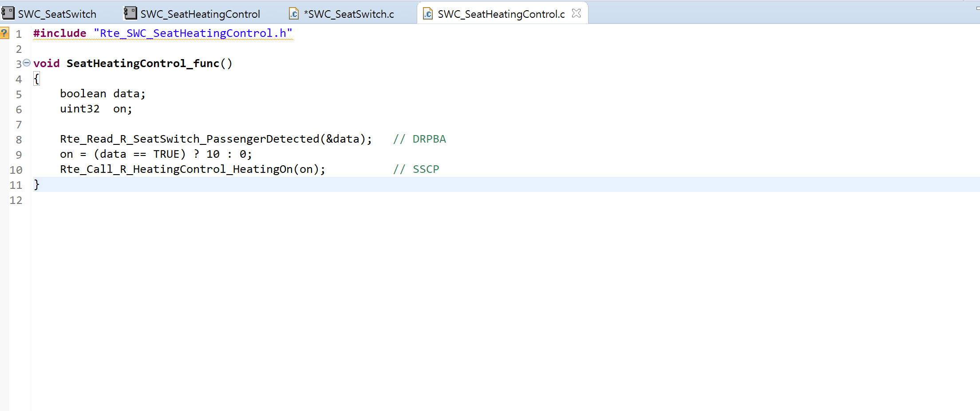
Task: Click the C file icon on SWC_SeatHeatingControl.c
Action: coord(427,14)
